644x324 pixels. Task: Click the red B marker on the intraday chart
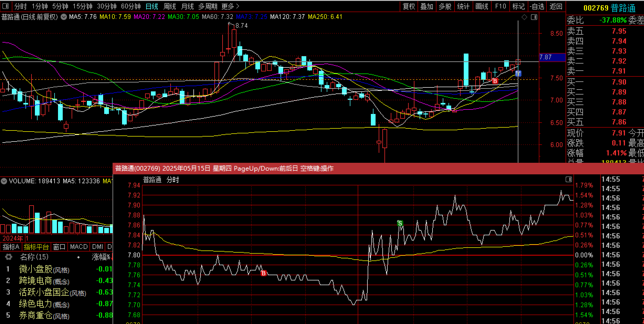tap(264, 273)
